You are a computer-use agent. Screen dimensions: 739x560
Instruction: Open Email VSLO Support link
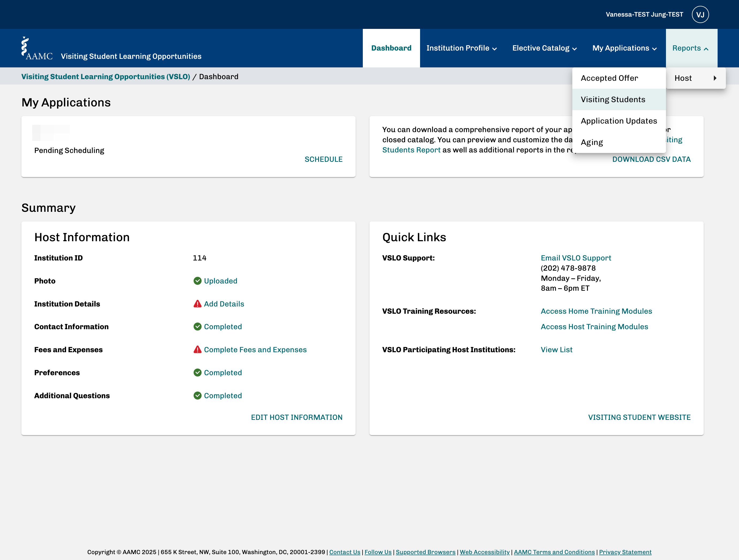pos(576,258)
